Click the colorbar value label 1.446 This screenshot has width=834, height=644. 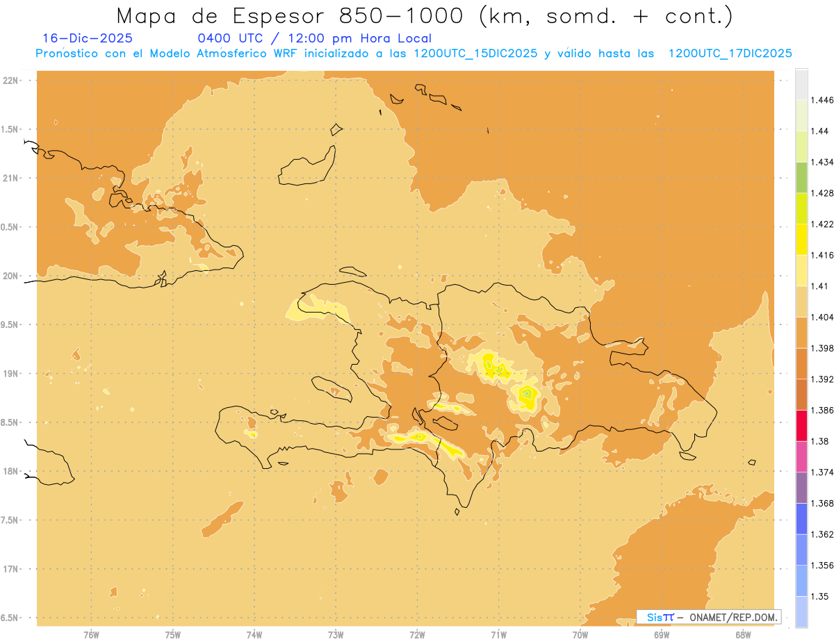pyautogui.click(x=823, y=100)
